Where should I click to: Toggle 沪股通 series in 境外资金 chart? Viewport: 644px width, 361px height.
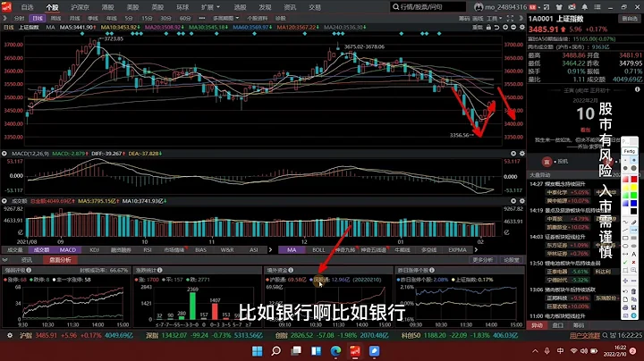(x=286, y=280)
